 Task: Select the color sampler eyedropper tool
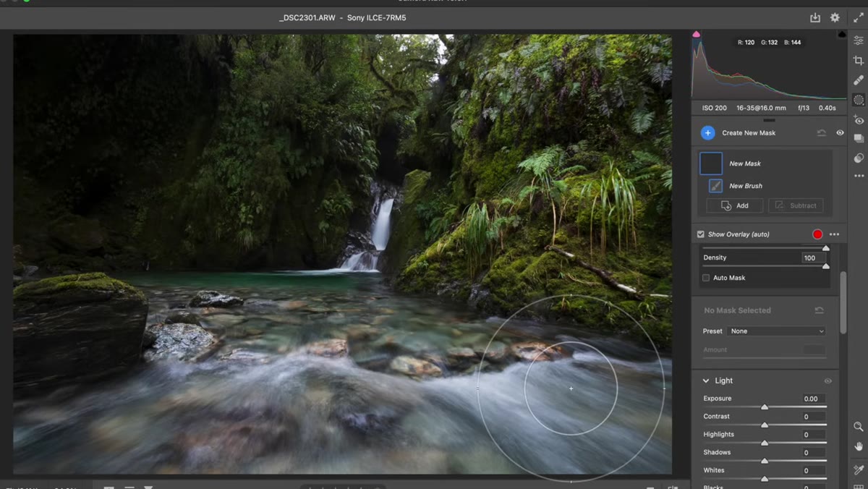click(x=859, y=469)
